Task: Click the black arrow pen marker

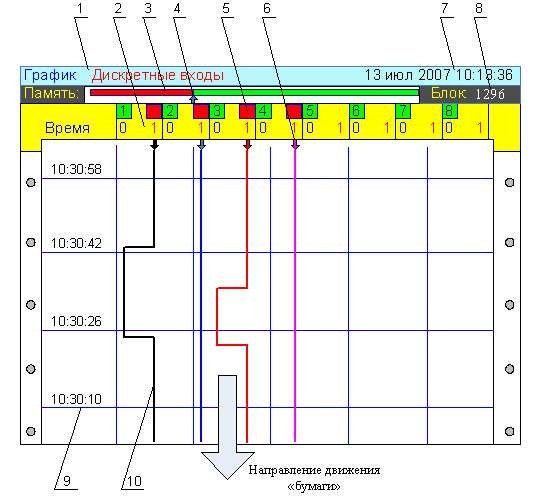Action: (154, 145)
